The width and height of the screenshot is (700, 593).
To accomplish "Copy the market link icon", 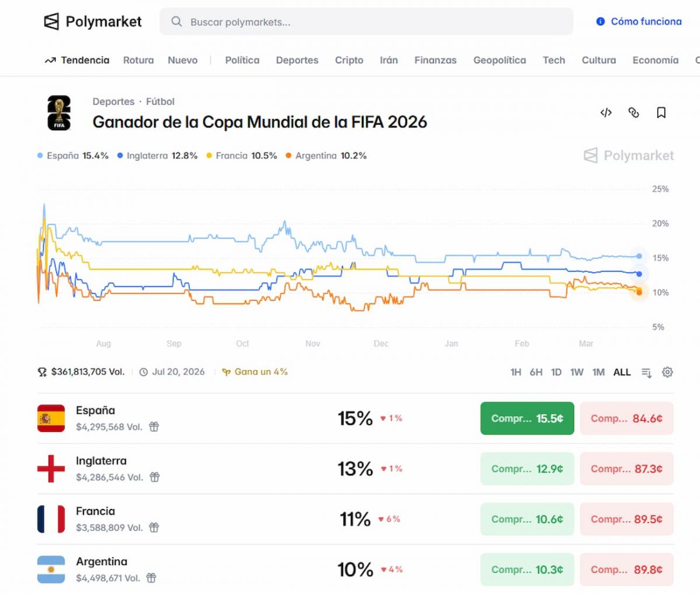I will point(633,113).
